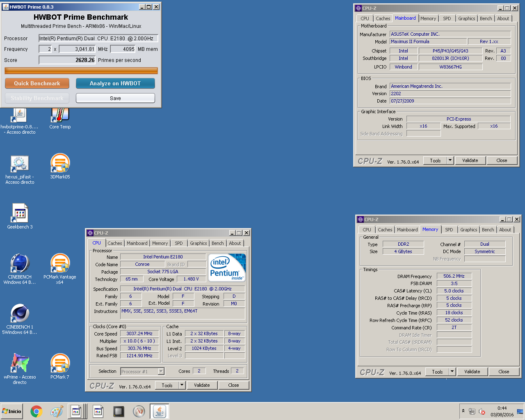Open Google Chrome from the taskbar

tap(37, 411)
